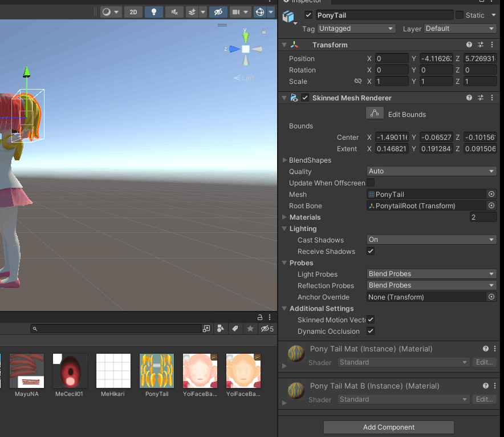Click the GameObject cube icon
Viewport: 504px width, 437px height.
click(288, 17)
